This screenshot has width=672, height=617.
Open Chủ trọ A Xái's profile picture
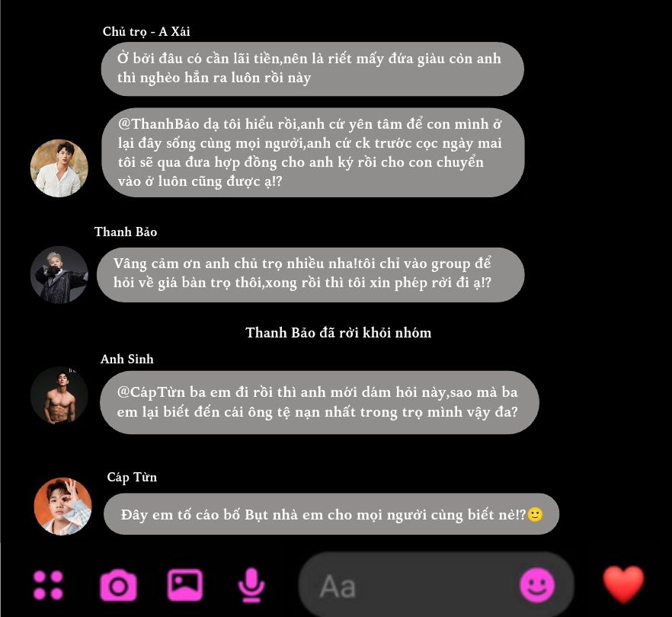pyautogui.click(x=59, y=168)
